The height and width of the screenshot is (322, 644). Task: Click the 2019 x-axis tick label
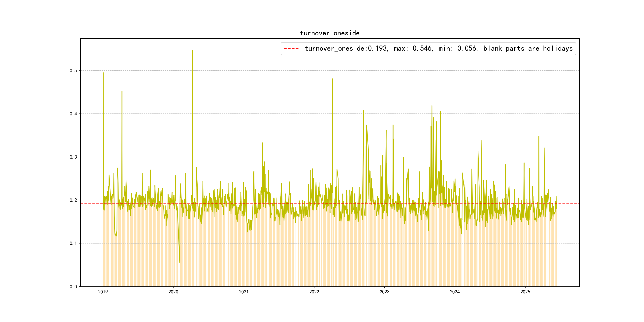103,292
